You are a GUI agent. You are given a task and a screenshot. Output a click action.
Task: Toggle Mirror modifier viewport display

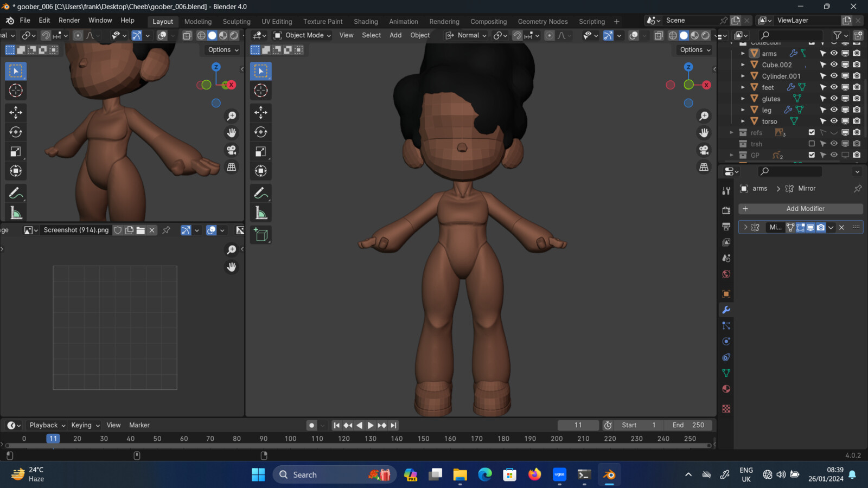(x=810, y=228)
